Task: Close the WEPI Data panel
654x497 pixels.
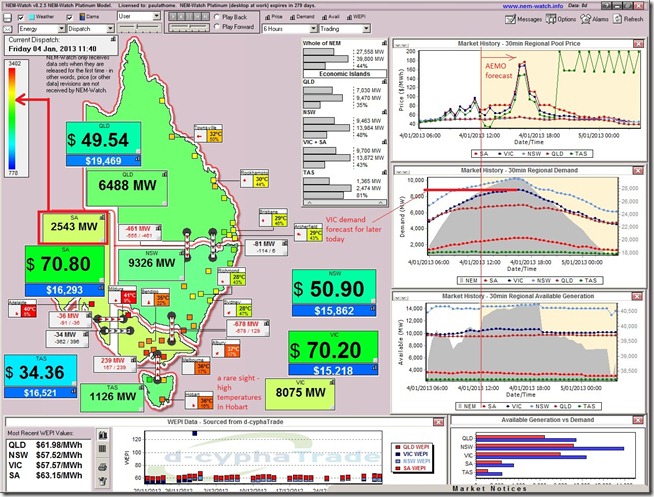Action: 438,422
